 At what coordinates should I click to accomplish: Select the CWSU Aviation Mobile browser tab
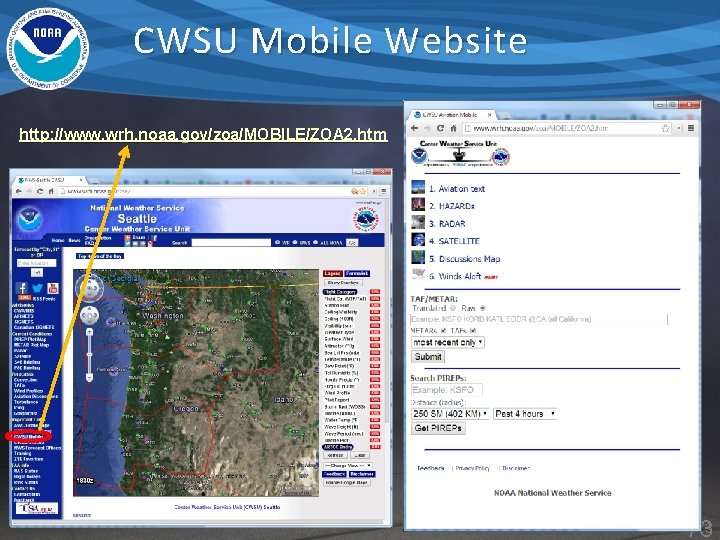pyautogui.click(x=452, y=114)
